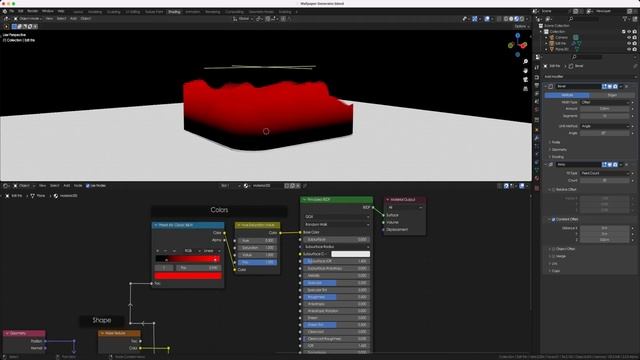Click the viewport zoom magnifier icon
The height and width of the screenshot is (360, 640).
[525, 62]
